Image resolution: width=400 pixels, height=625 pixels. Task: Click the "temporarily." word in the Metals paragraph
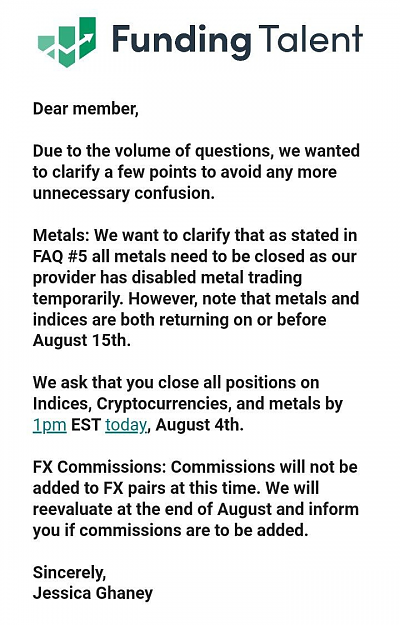coord(78,299)
